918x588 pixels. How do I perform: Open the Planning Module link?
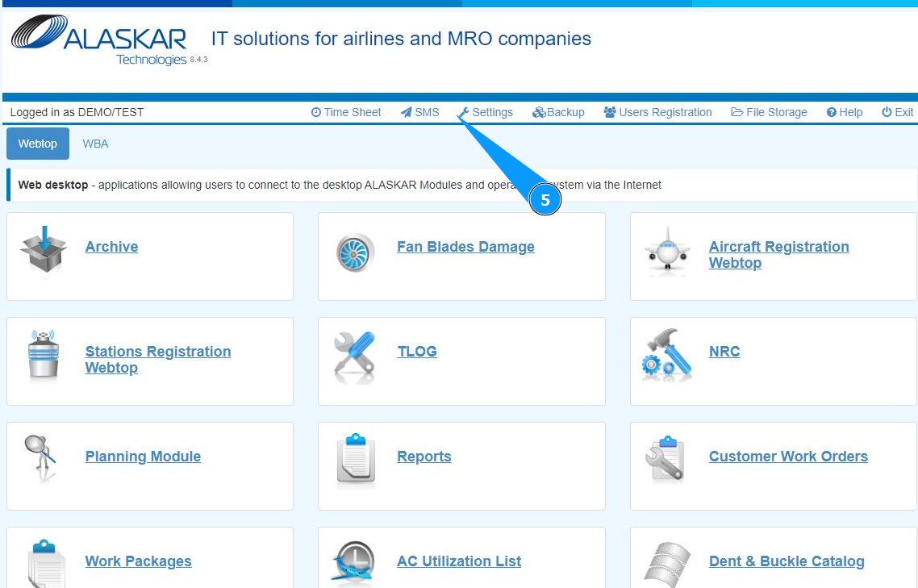144,457
